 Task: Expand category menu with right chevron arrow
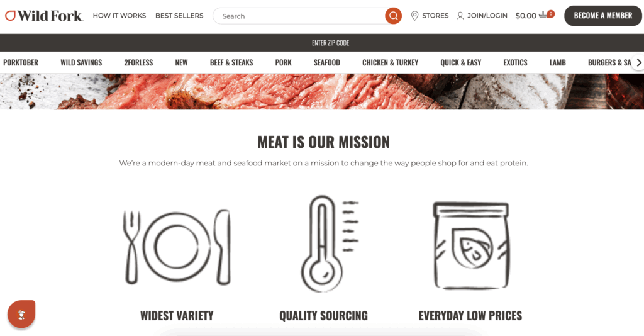point(639,62)
